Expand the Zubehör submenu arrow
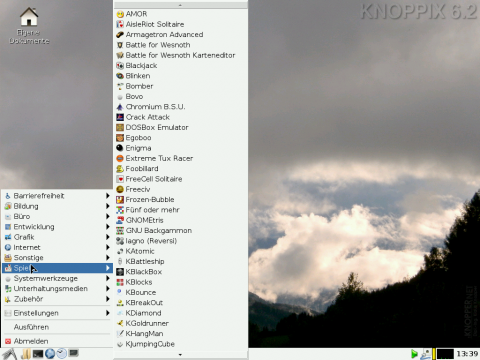This screenshot has height=360, width=480. click(108, 299)
